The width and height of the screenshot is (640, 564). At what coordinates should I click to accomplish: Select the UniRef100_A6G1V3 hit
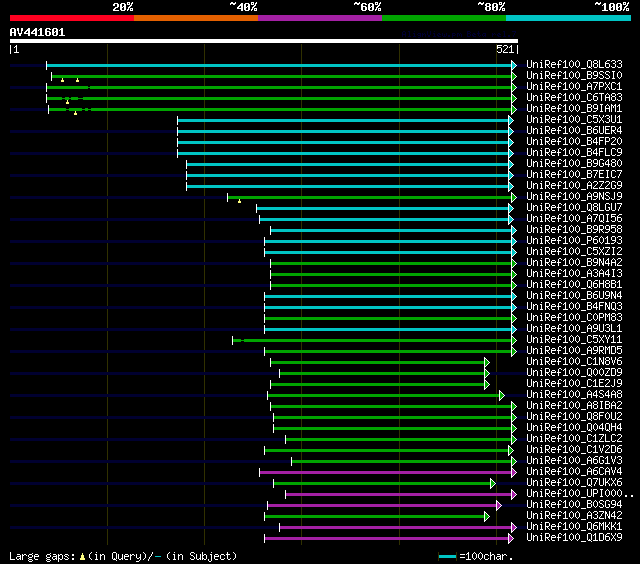pyautogui.click(x=574, y=461)
